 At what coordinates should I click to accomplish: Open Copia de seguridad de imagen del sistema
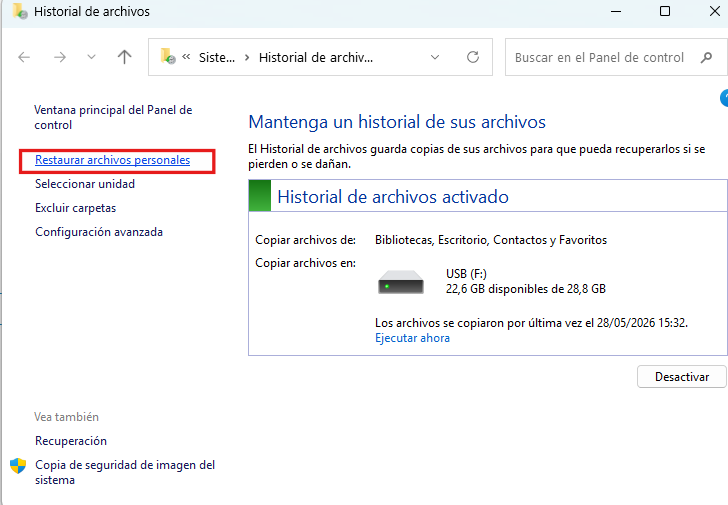tap(125, 472)
